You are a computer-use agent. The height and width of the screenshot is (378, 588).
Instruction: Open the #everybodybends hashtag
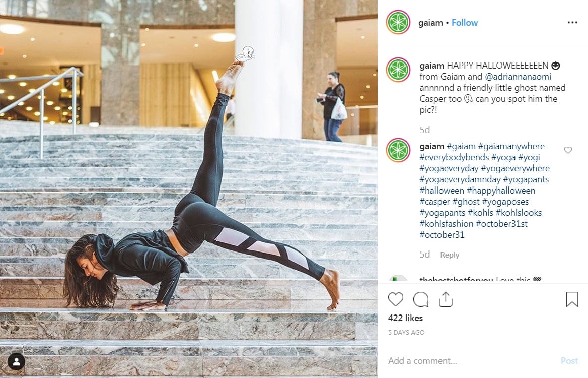[x=454, y=157]
